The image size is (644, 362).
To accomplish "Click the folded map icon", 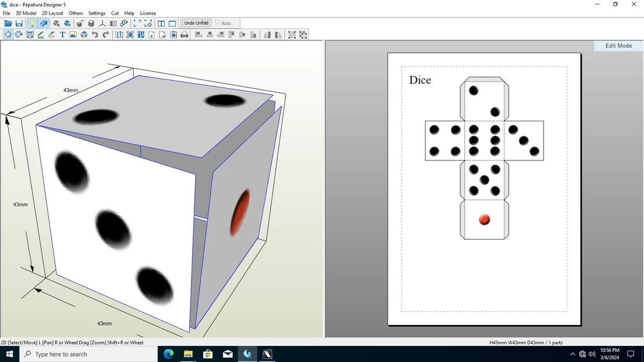I will click(x=119, y=35).
